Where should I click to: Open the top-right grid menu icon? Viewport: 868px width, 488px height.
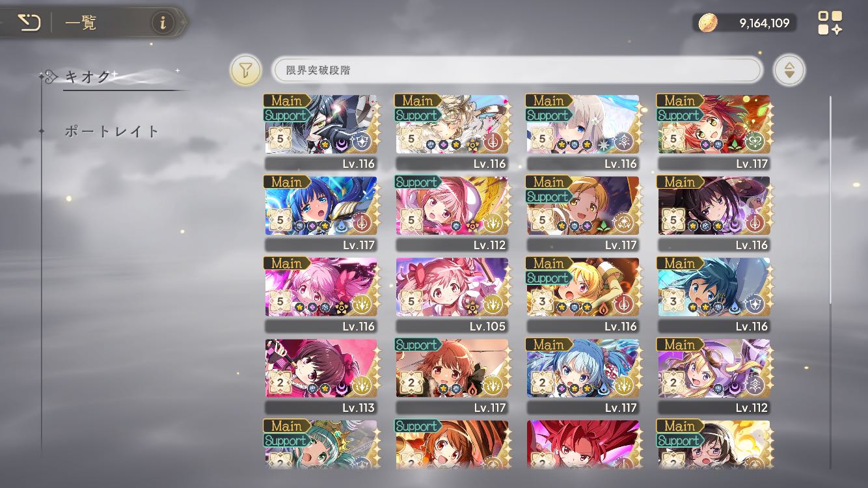click(x=830, y=23)
